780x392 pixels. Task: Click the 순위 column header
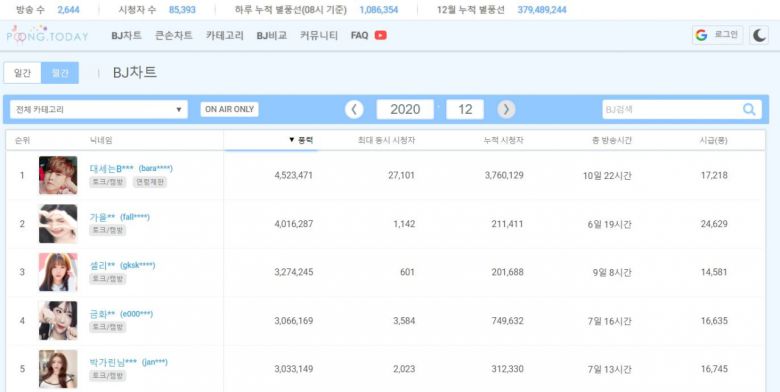click(x=22, y=140)
